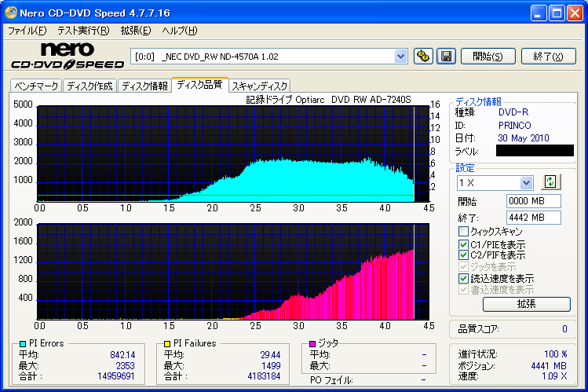This screenshot has width=588, height=392.
Task: Click the speed value 1.09 X
Action: [x=554, y=376]
